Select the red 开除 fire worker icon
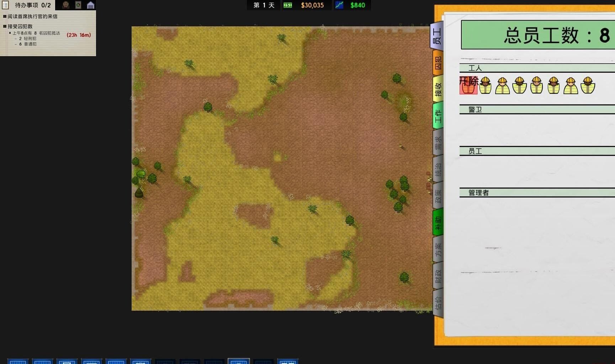 [x=468, y=85]
